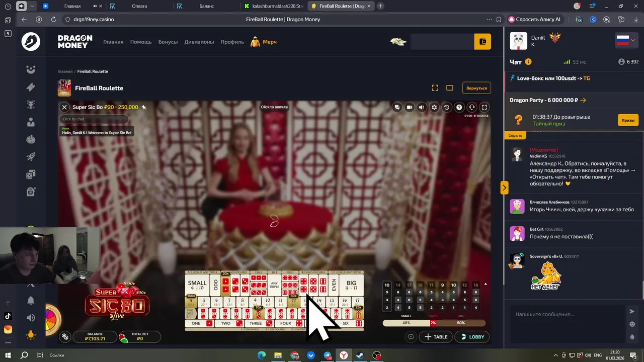Open the rocket game sidebar icon
Screen dimensions: 644x362
[x=31, y=156]
